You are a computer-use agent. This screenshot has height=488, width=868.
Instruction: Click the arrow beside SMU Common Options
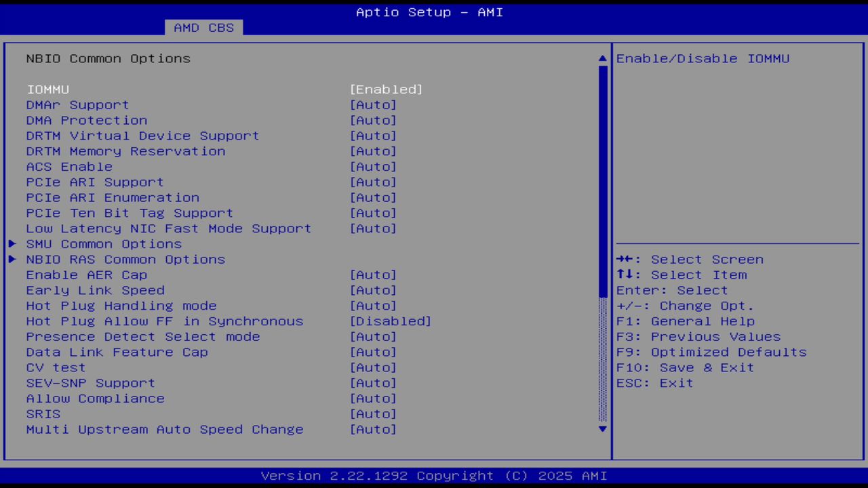(12, 244)
